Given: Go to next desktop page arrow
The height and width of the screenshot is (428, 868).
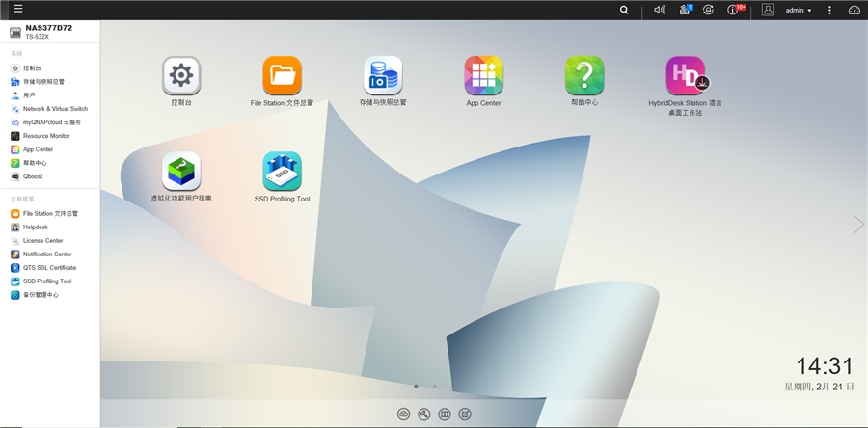Looking at the screenshot, I should (857, 224).
